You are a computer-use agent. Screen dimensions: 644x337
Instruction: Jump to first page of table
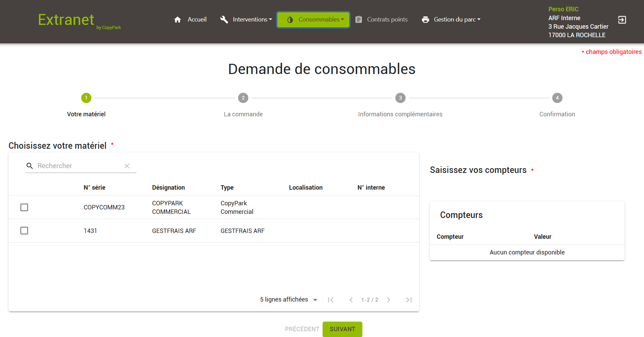coord(331,300)
